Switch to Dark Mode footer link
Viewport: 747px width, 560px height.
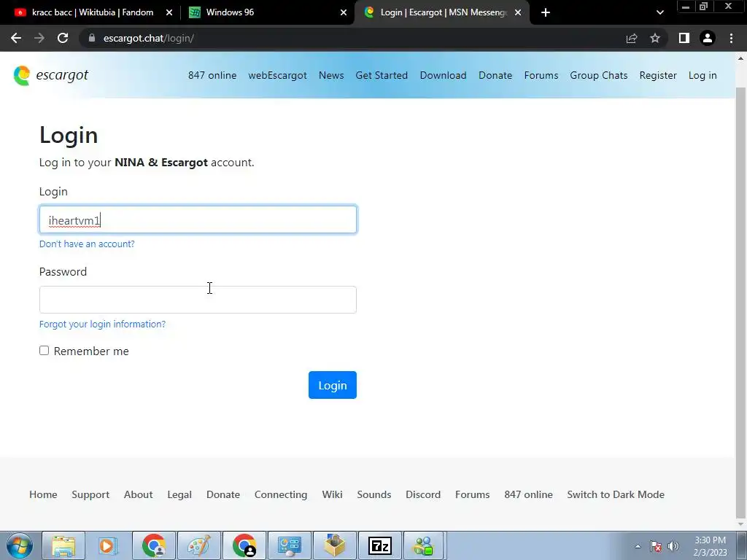pyautogui.click(x=616, y=494)
